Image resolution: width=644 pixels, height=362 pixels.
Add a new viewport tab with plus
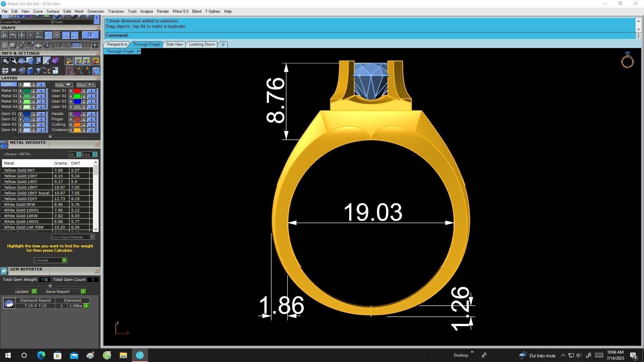[x=223, y=44]
